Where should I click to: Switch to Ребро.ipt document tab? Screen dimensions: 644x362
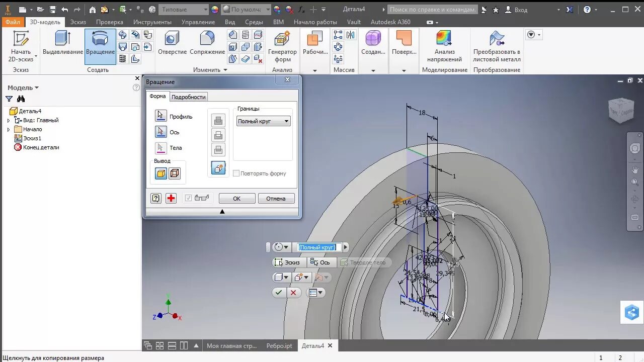[279, 346]
